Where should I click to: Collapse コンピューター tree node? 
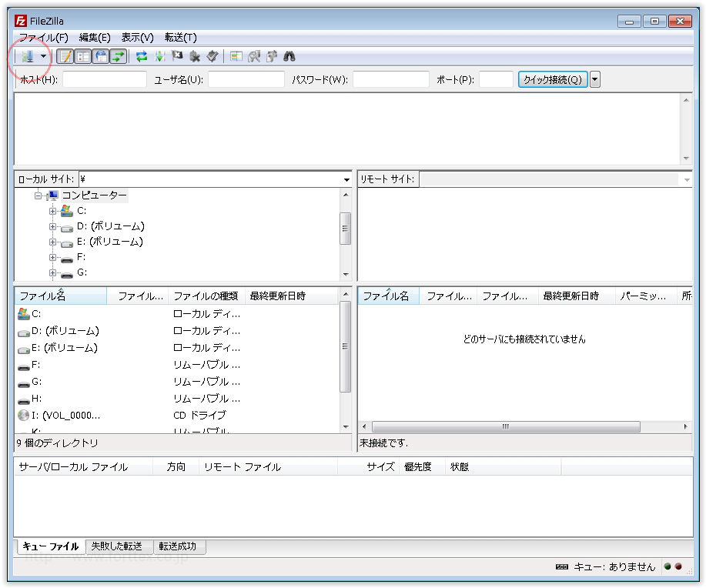tap(38, 195)
